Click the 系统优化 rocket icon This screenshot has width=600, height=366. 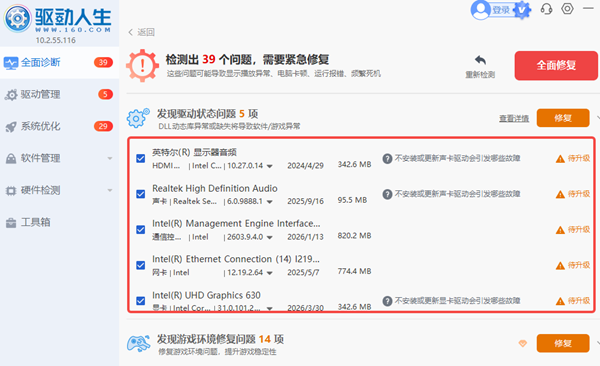click(11, 127)
